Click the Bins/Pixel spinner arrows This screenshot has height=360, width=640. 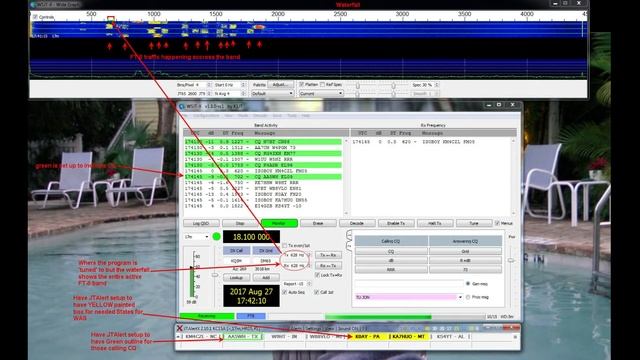coord(209,85)
